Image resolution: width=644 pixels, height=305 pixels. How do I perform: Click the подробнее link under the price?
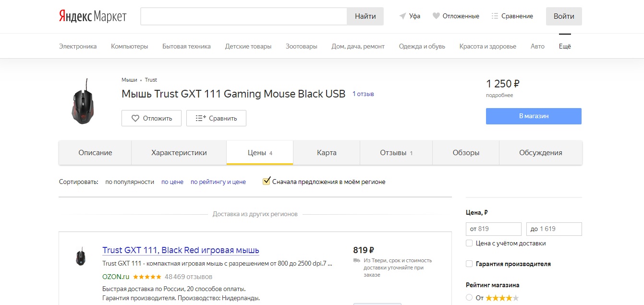[x=499, y=95]
